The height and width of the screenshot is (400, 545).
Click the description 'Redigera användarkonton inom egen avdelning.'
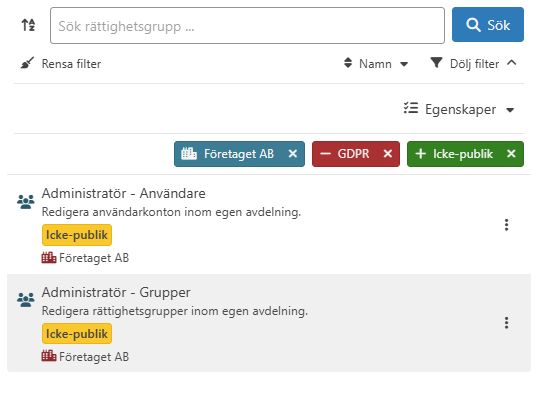point(171,212)
